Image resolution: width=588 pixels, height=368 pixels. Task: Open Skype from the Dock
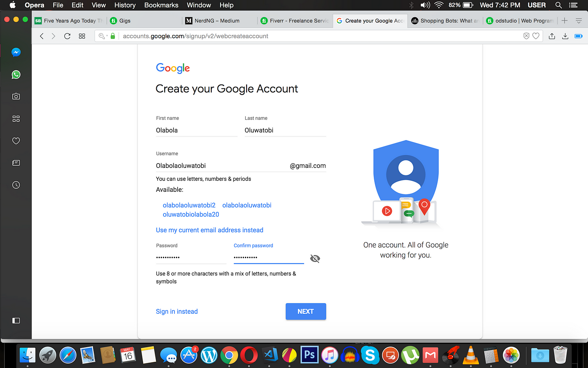(370, 355)
